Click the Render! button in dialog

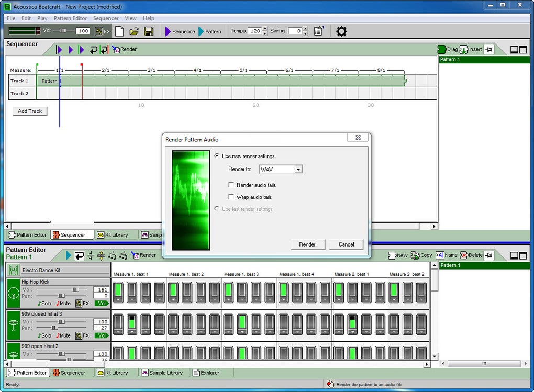point(307,244)
